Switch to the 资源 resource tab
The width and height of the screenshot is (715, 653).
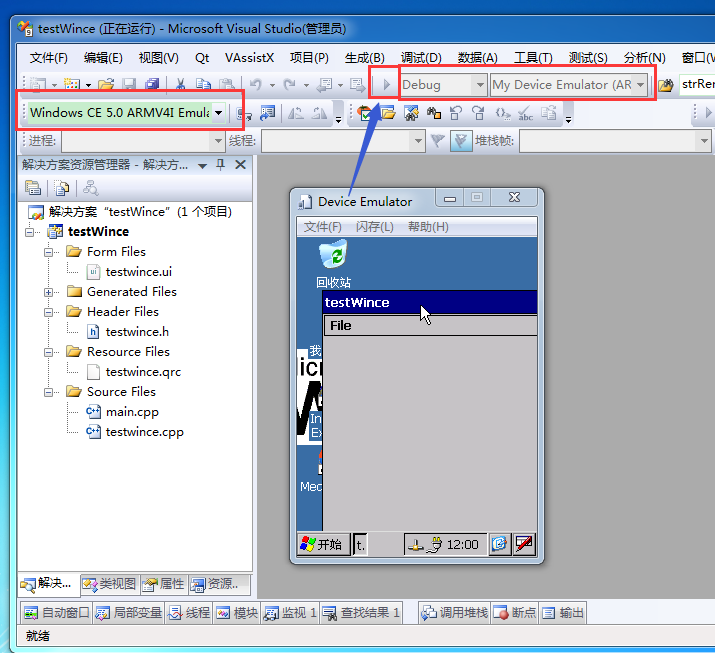[x=219, y=584]
